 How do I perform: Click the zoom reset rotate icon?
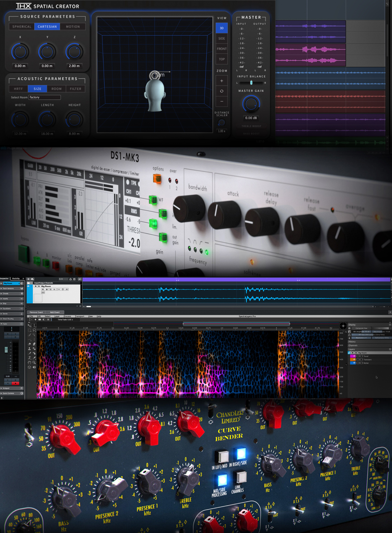221,91
